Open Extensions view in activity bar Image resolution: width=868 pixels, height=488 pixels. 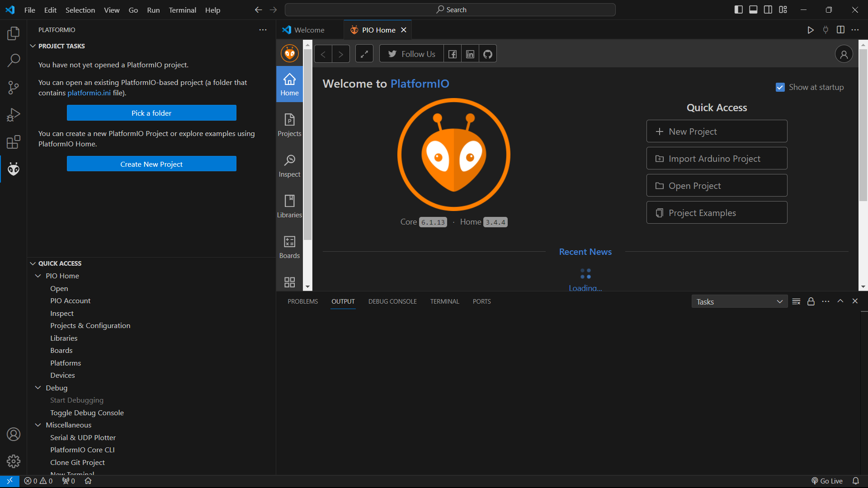click(x=14, y=142)
